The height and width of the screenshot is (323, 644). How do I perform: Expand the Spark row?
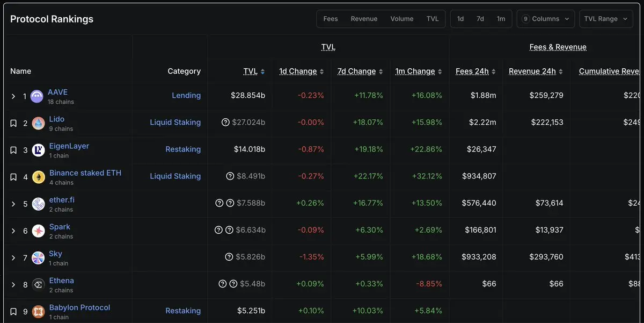click(13, 231)
